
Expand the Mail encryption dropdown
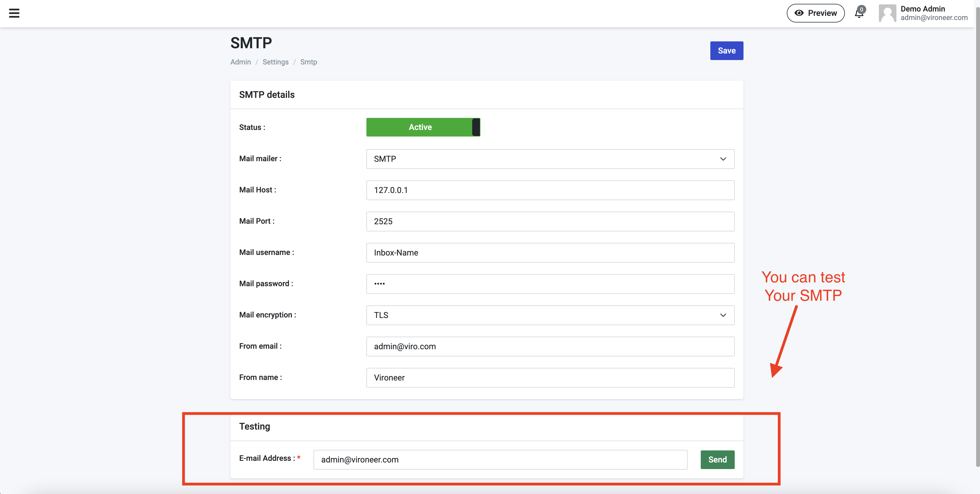[550, 315]
